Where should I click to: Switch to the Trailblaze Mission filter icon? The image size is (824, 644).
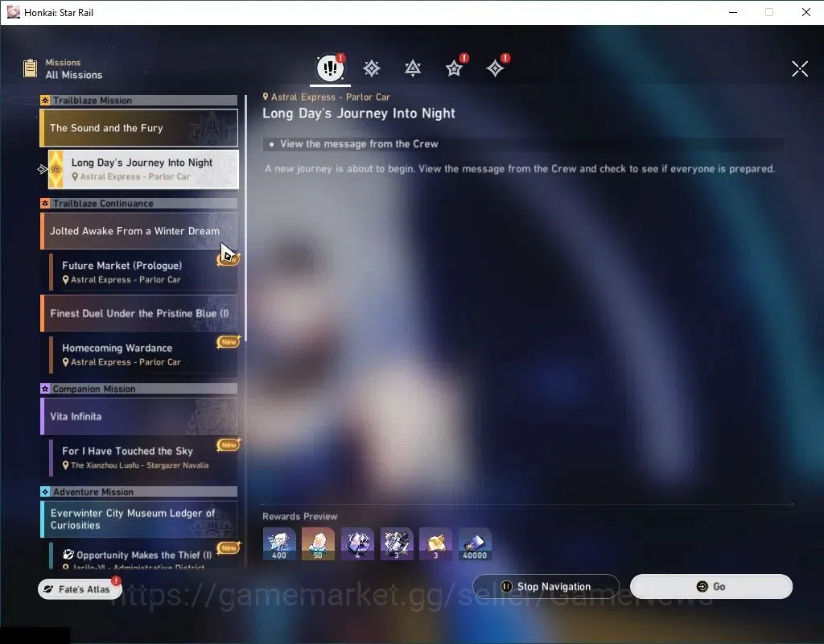(x=372, y=68)
